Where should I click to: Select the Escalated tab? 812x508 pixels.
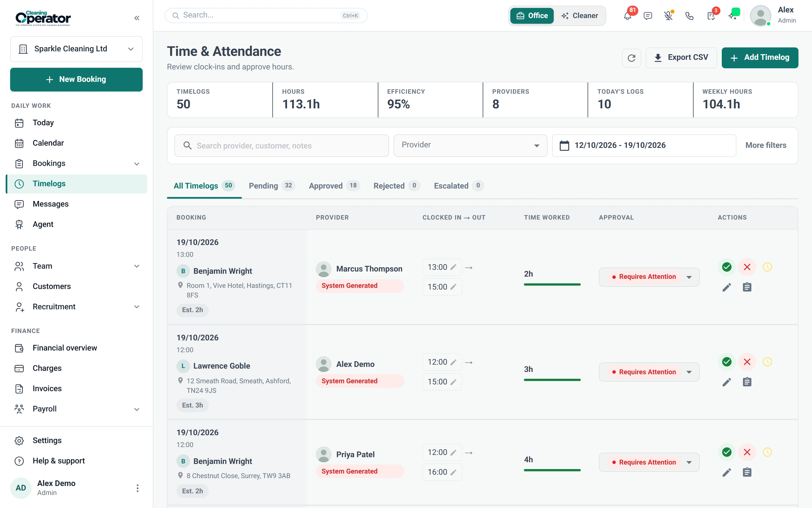pos(459,186)
